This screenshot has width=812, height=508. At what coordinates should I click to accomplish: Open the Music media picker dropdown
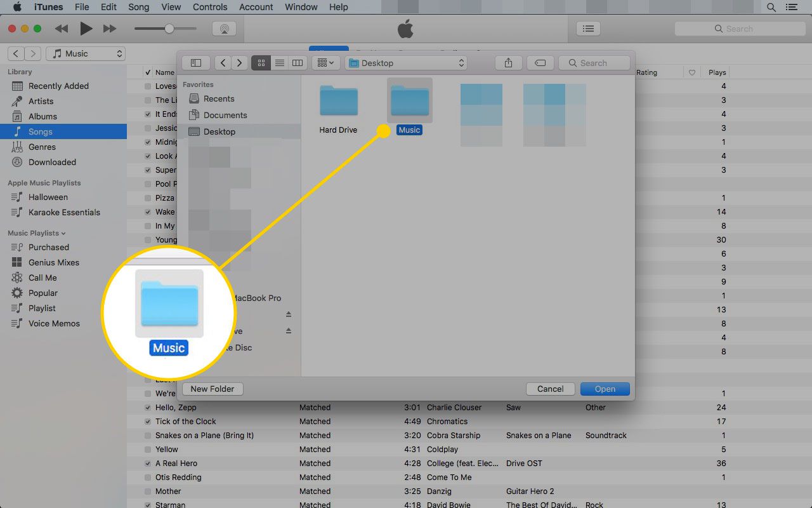[86, 53]
